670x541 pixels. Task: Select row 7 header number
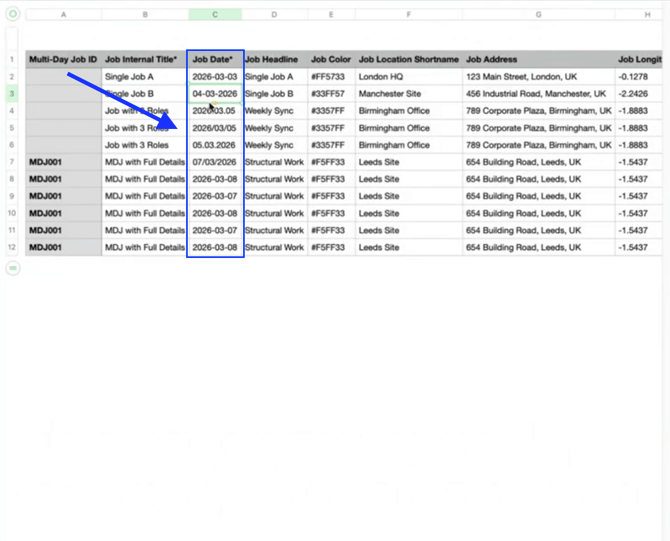(12, 162)
